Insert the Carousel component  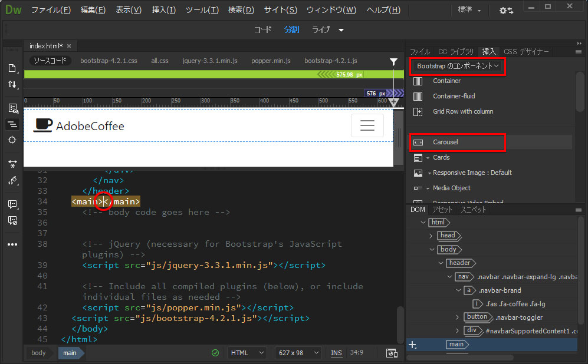coord(445,142)
